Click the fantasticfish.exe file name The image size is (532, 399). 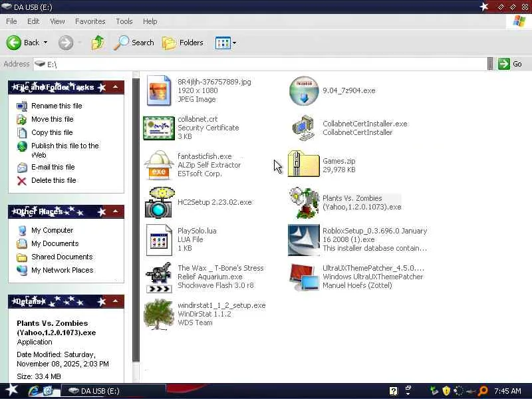pos(205,156)
